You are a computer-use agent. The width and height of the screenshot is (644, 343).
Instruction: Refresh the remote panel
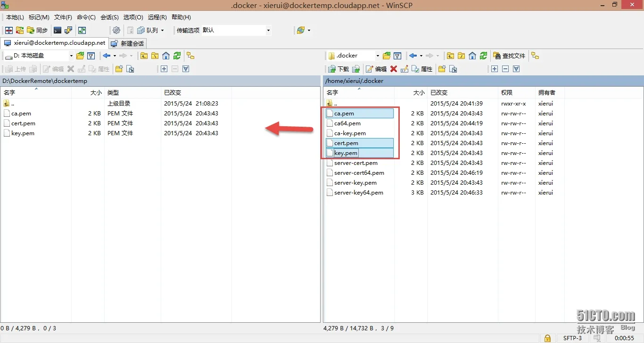(483, 56)
